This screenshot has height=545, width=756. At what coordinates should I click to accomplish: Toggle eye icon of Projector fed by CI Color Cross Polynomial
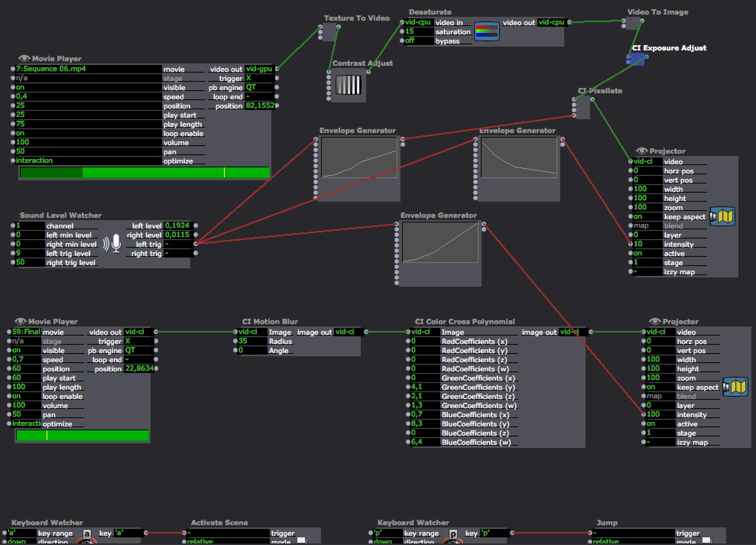tap(655, 321)
